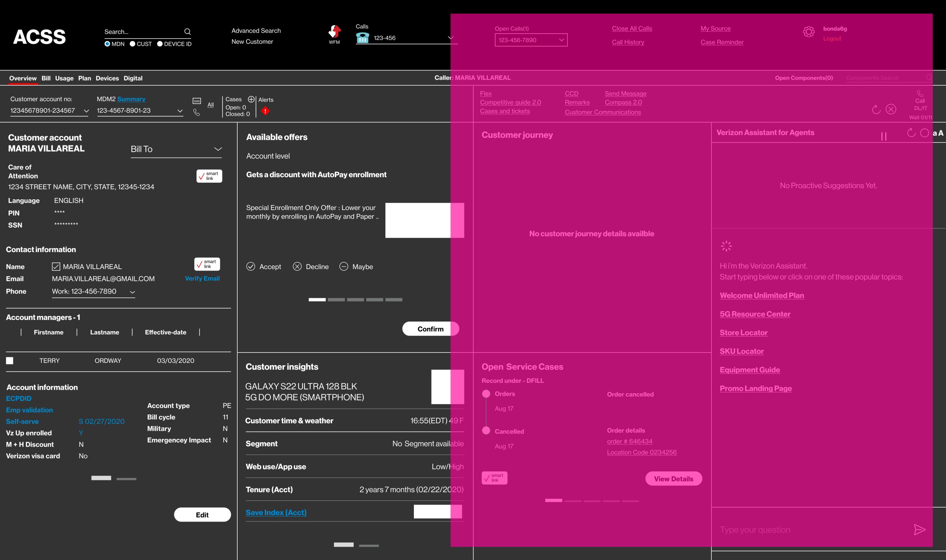Select the CUST search radio button
Viewport: 946px width, 560px height.
(x=133, y=44)
